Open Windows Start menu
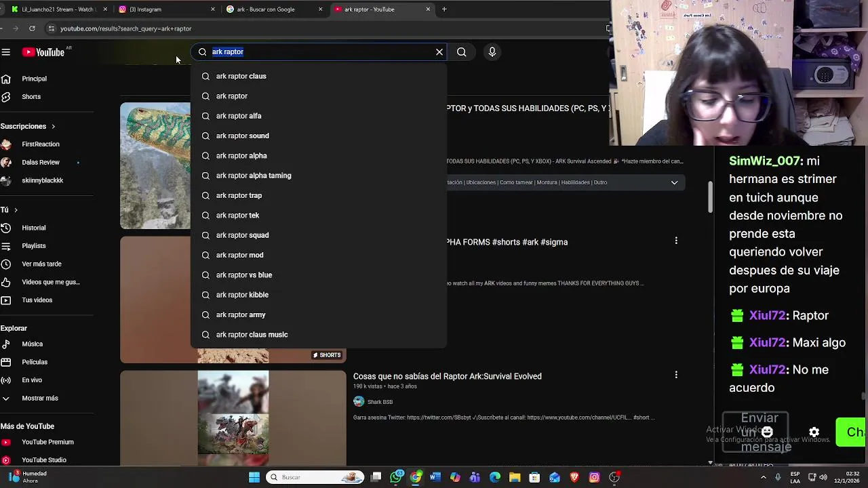Image resolution: width=868 pixels, height=488 pixels. click(x=254, y=477)
